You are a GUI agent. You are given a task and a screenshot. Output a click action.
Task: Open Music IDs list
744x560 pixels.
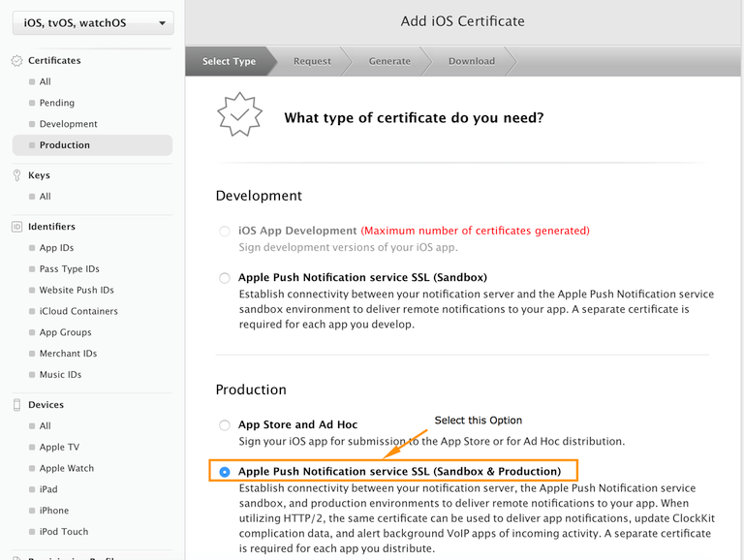[x=60, y=374]
